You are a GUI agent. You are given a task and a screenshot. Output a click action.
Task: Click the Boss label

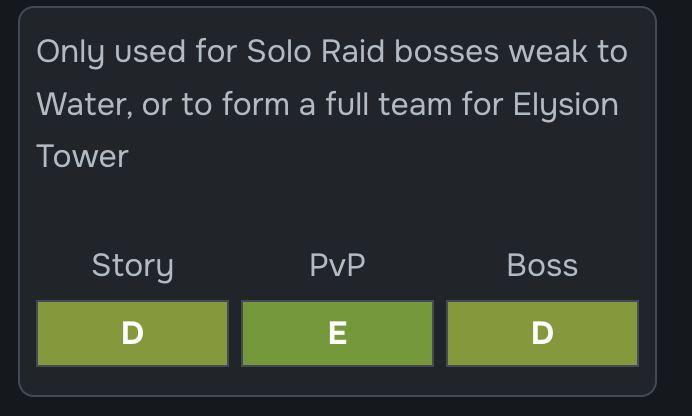point(542,265)
